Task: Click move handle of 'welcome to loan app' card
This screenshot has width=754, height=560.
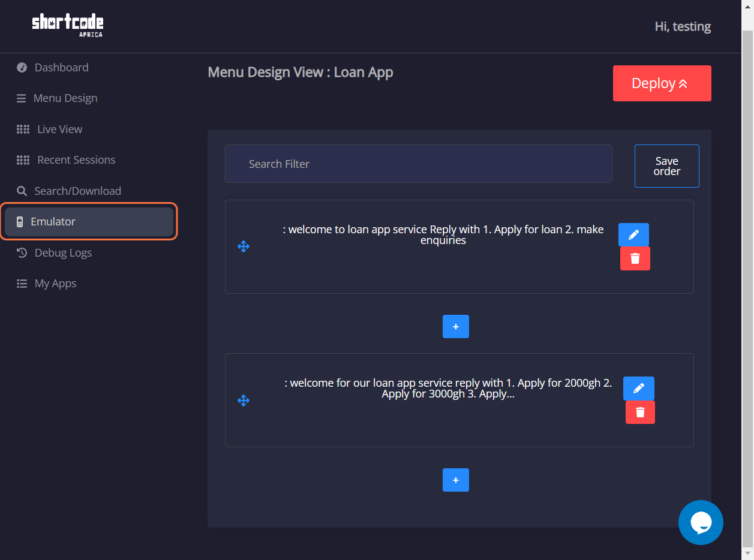Action: (244, 246)
